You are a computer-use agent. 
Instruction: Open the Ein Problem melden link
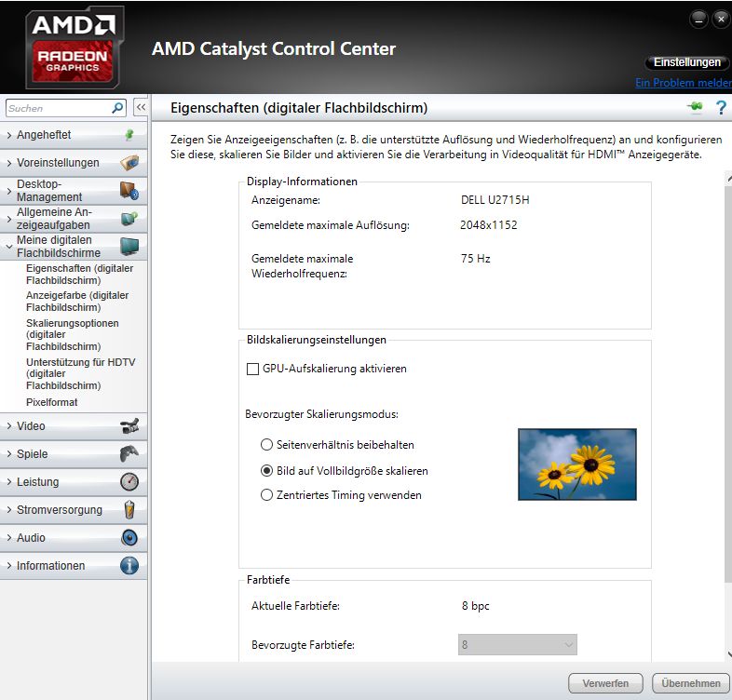coord(684,83)
